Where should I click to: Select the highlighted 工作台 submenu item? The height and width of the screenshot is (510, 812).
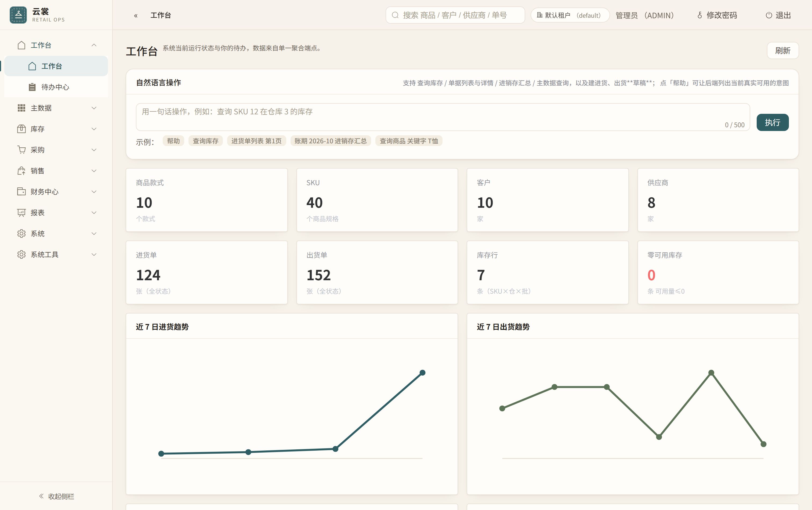coord(56,66)
